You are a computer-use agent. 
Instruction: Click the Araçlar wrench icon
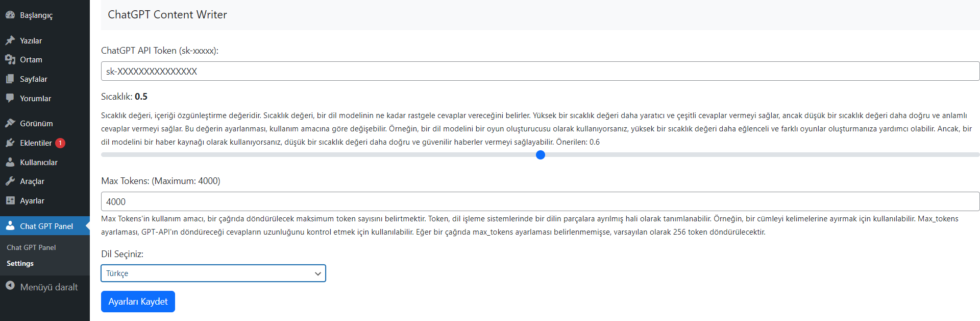(x=10, y=181)
